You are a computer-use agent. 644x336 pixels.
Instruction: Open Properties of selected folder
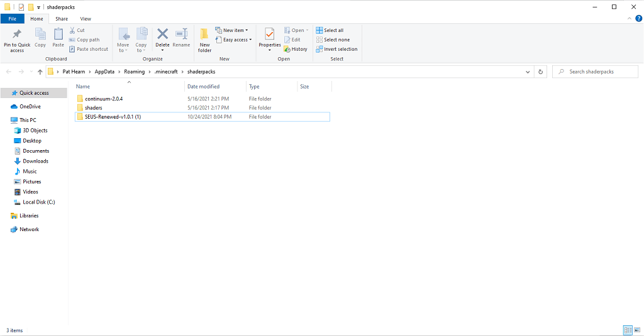270,40
